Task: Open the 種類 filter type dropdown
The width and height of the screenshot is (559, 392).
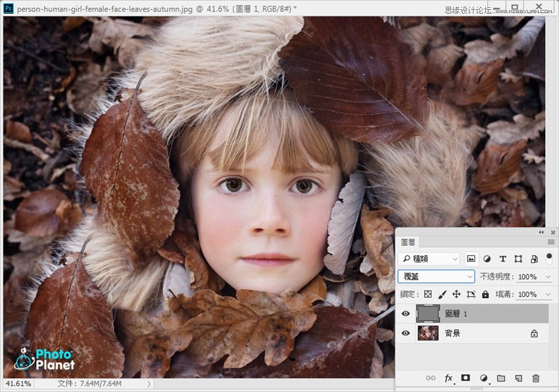Action: [429, 259]
